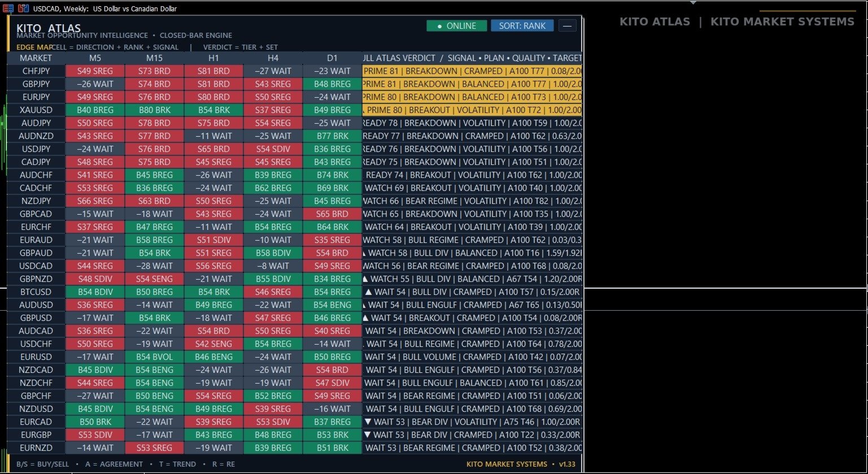Click GBPAUD H4 cell showing B58 BDIV
This screenshot has width=868, height=474.
[273, 253]
